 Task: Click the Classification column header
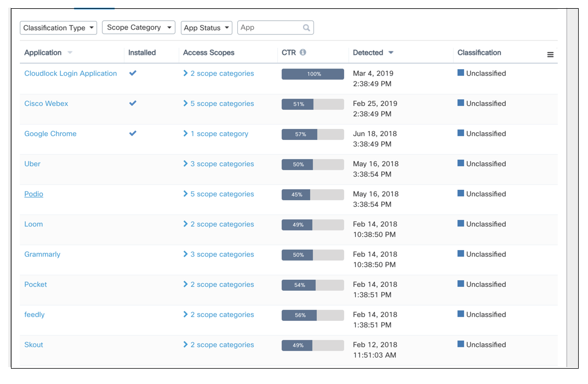pyautogui.click(x=479, y=53)
